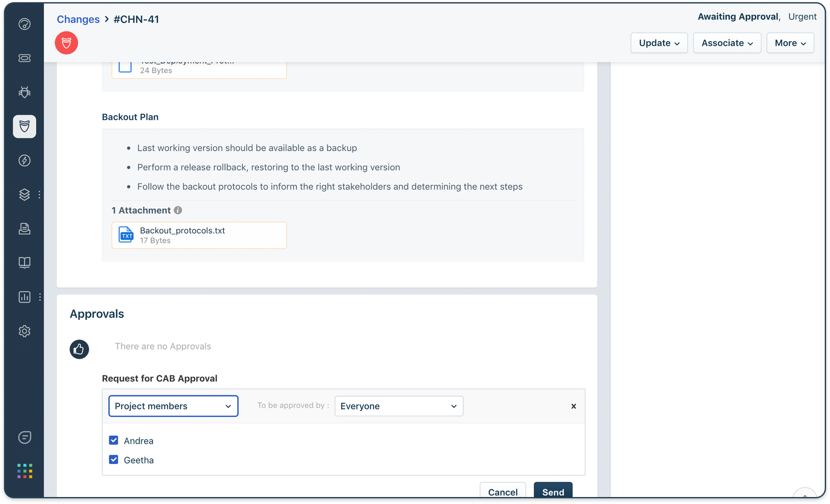
Task: Toggle Geetha's selection in approver list
Action: click(113, 460)
